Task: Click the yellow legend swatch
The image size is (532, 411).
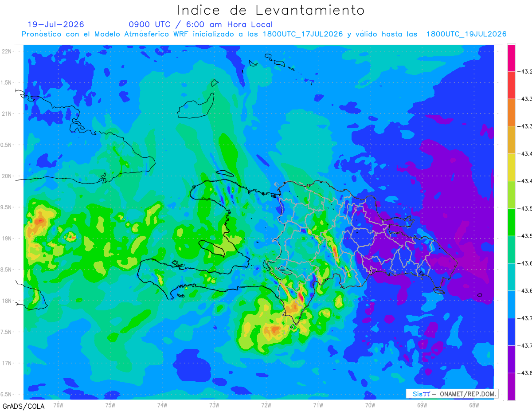Action: (x=511, y=167)
